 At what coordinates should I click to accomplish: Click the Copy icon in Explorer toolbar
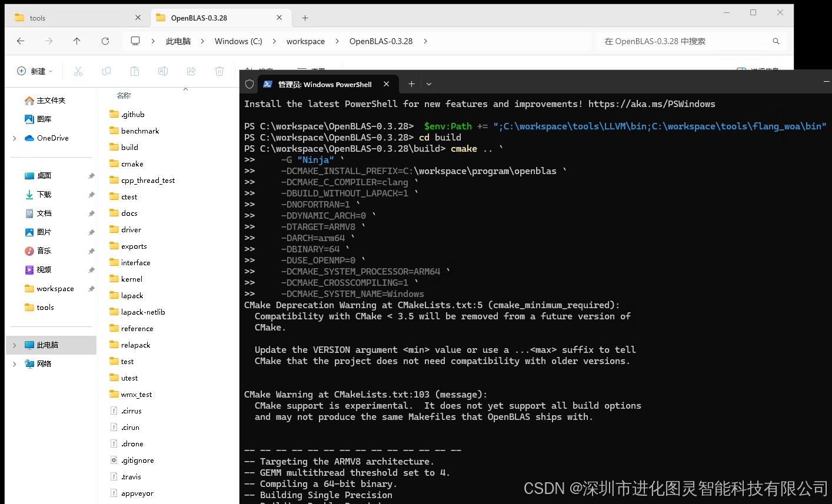[x=107, y=71]
